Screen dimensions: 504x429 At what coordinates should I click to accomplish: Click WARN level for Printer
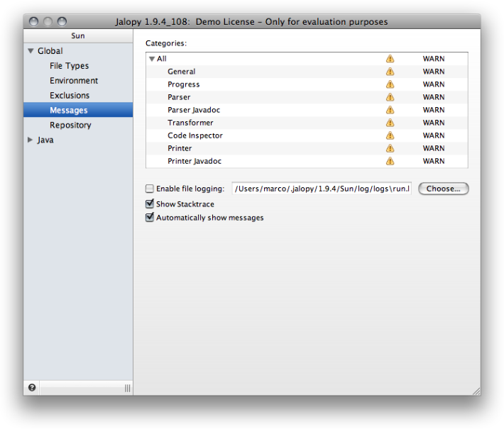pyautogui.click(x=434, y=148)
